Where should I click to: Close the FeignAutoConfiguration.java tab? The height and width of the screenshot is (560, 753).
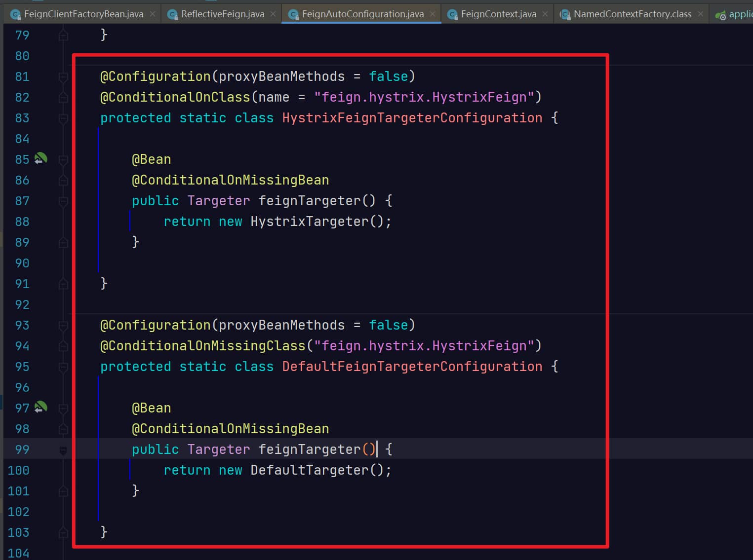pyautogui.click(x=433, y=14)
